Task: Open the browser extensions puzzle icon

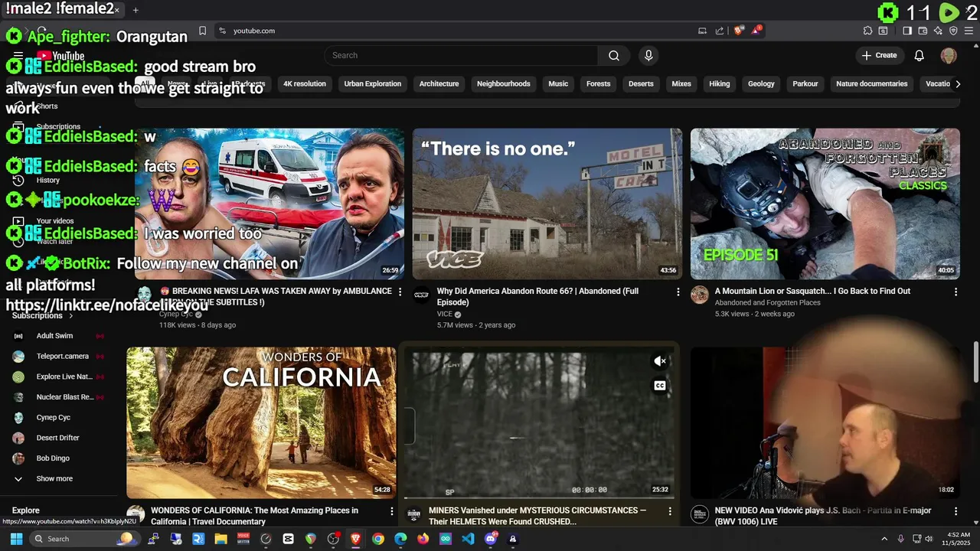Action: click(x=867, y=31)
